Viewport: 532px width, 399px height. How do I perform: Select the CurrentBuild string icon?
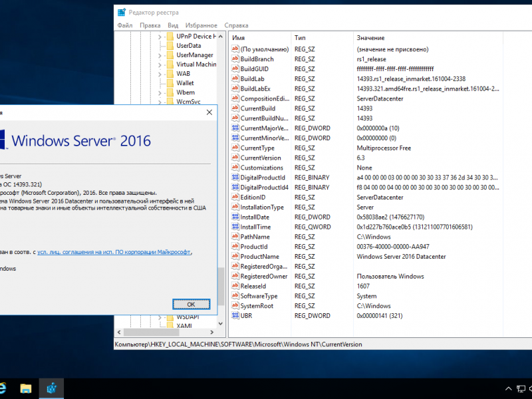click(x=235, y=108)
